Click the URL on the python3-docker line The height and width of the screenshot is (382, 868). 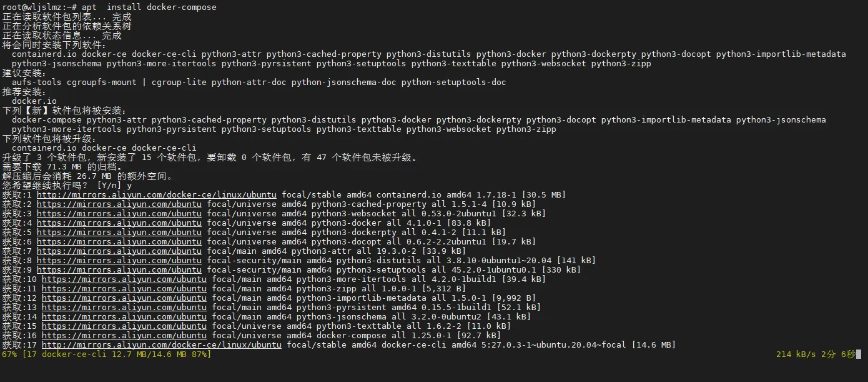(119, 223)
